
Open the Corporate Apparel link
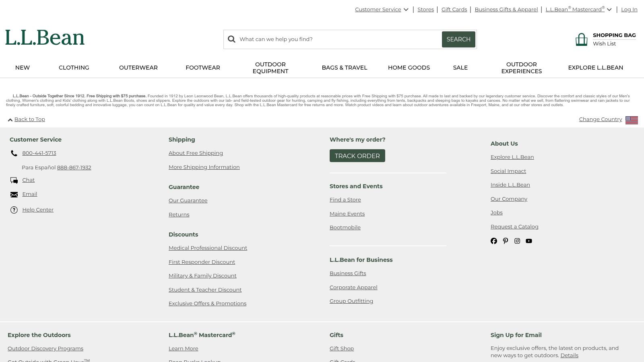[353, 288]
